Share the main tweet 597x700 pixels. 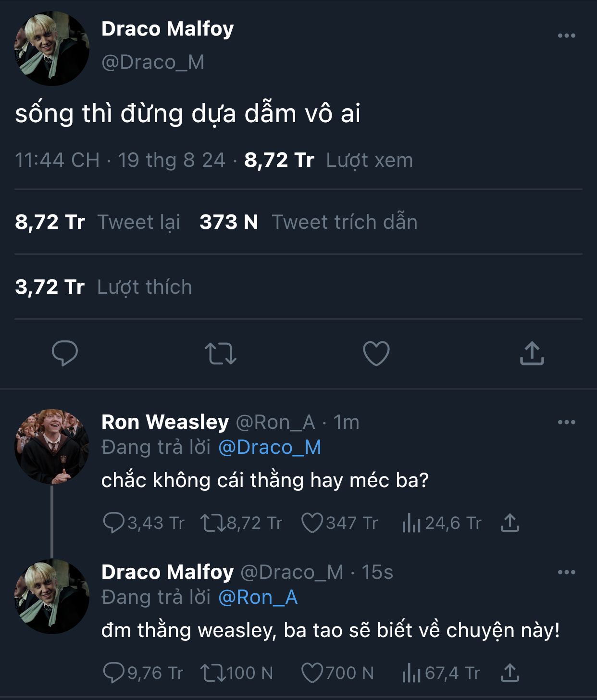click(x=532, y=353)
